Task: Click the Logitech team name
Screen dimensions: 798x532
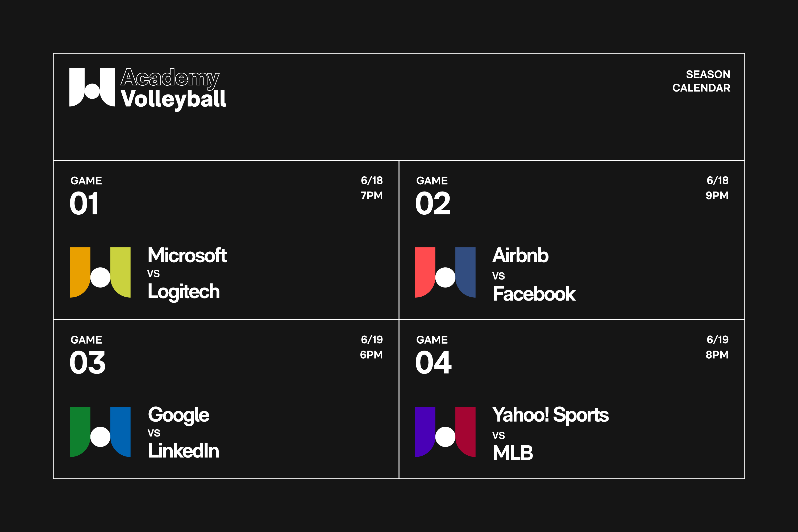Action: tap(184, 292)
